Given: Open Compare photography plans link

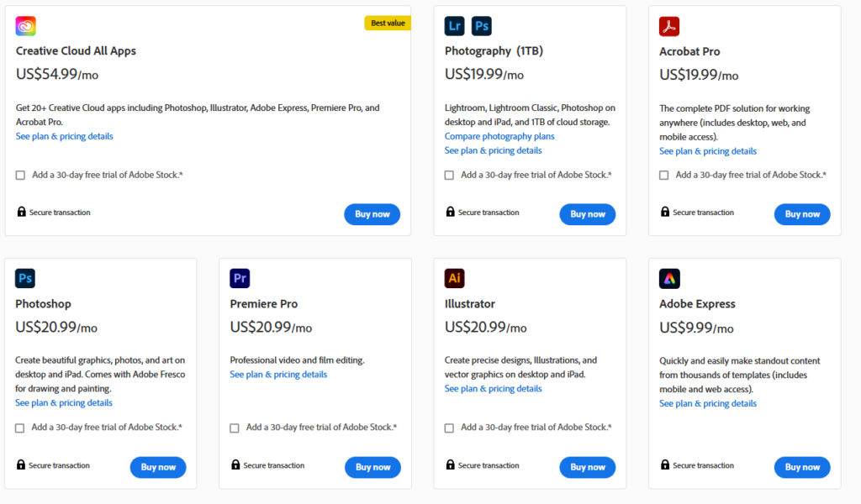Looking at the screenshot, I should coord(499,136).
